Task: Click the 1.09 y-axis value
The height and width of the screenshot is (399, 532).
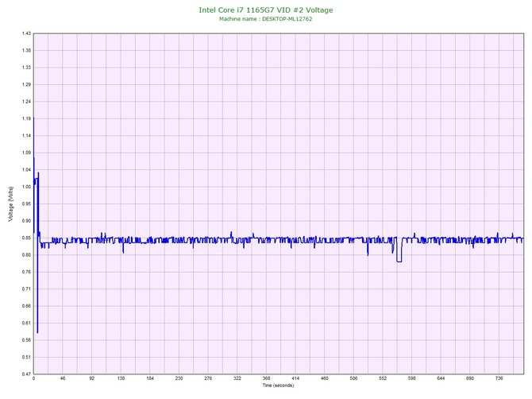Action: pos(26,153)
